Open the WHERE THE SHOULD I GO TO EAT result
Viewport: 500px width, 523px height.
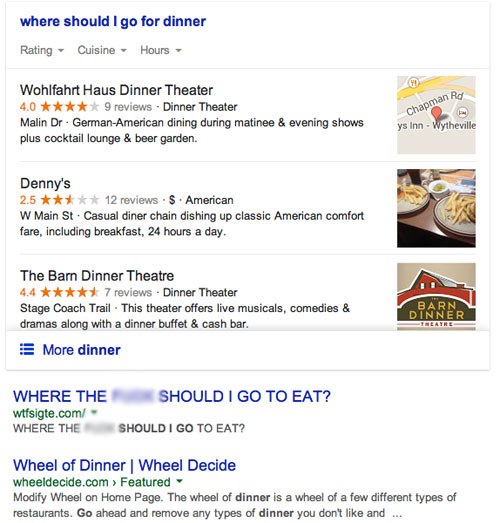point(172,396)
